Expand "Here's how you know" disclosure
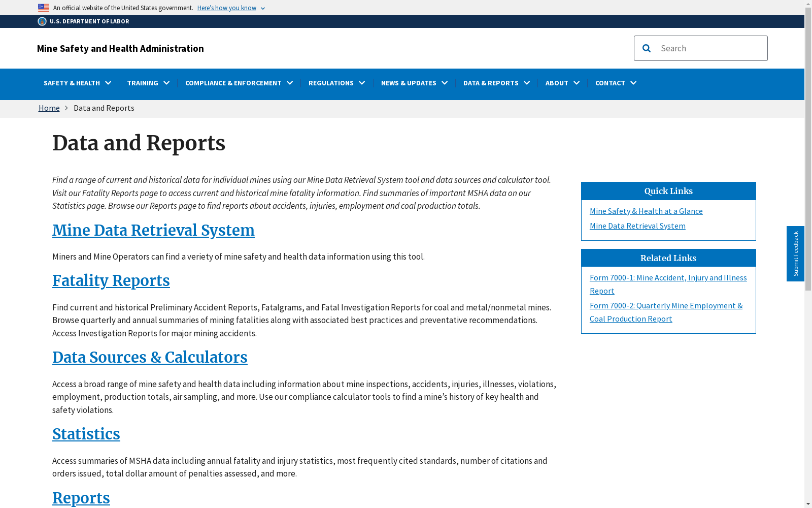 point(231,8)
